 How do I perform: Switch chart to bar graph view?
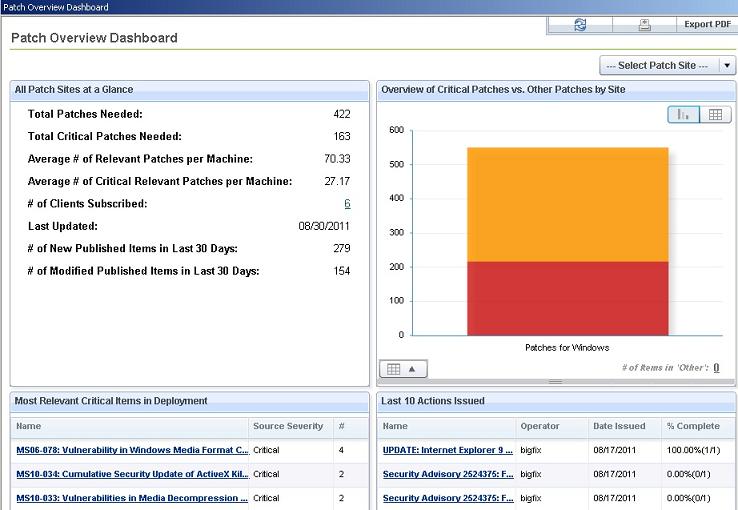point(683,114)
